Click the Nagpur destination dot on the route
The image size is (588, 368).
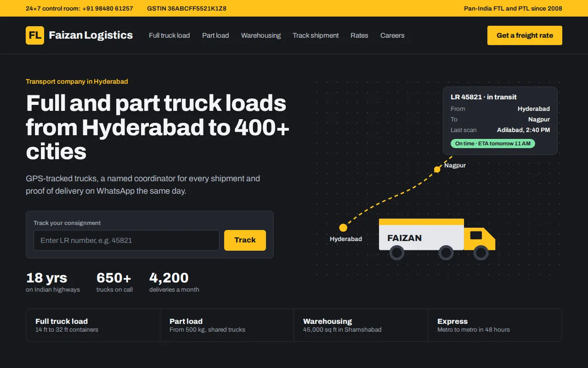pyautogui.click(x=437, y=169)
